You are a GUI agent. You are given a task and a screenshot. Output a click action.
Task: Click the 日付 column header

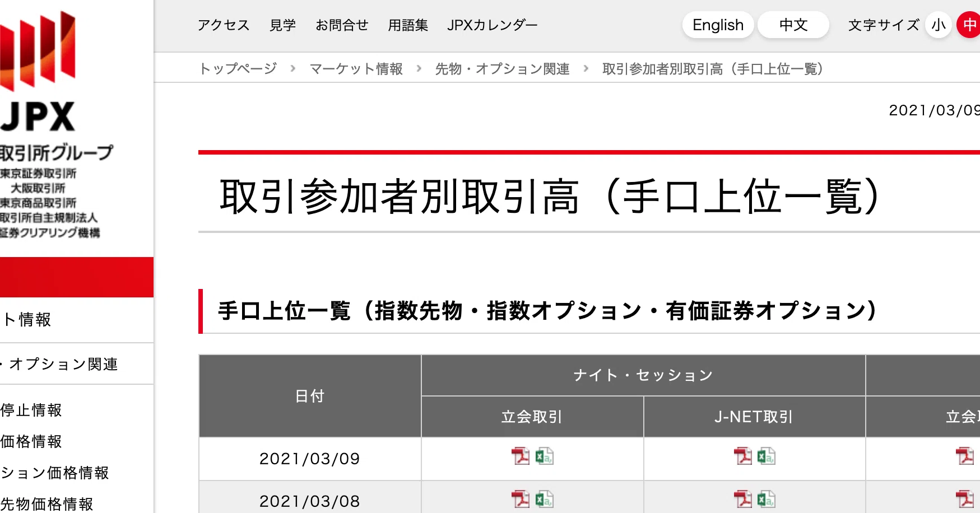click(310, 396)
